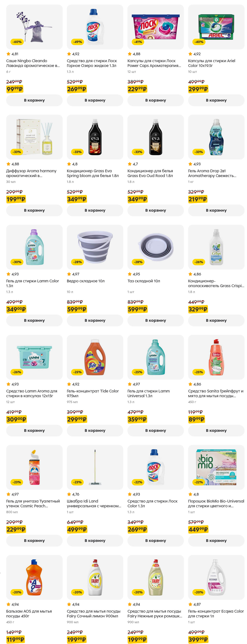
Task: Add Grass Eva Spring bloom conditioner to cart
Action: point(95,210)
